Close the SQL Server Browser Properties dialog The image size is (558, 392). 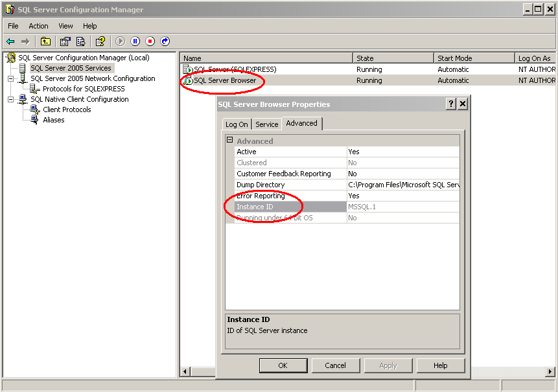click(x=462, y=104)
